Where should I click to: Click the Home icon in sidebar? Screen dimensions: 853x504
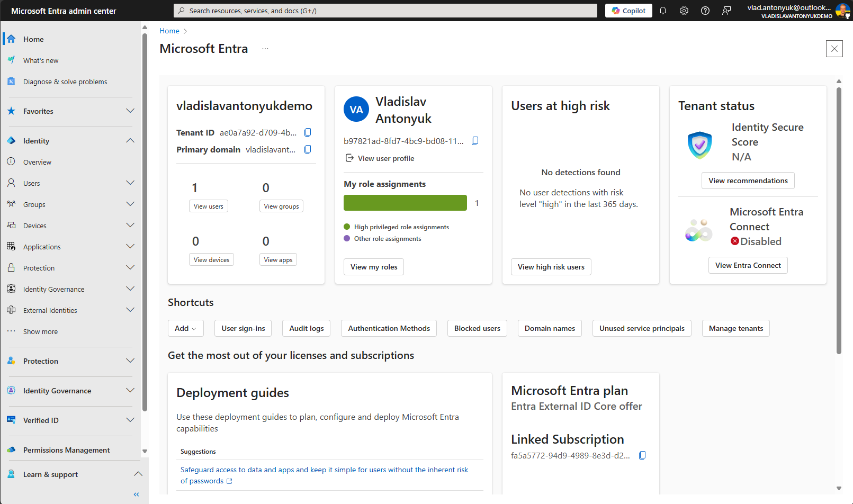[x=11, y=39]
